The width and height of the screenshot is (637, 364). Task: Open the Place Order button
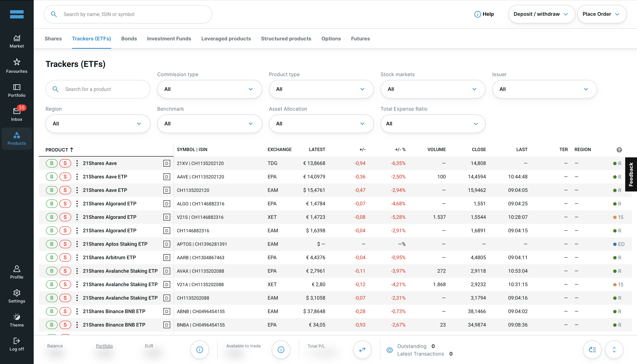click(x=601, y=14)
